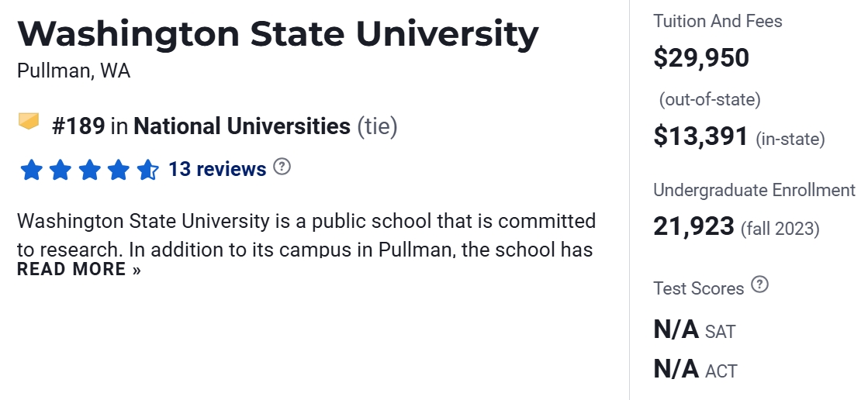Click the third blue rating star
This screenshot has width=868, height=400.
click(x=90, y=170)
